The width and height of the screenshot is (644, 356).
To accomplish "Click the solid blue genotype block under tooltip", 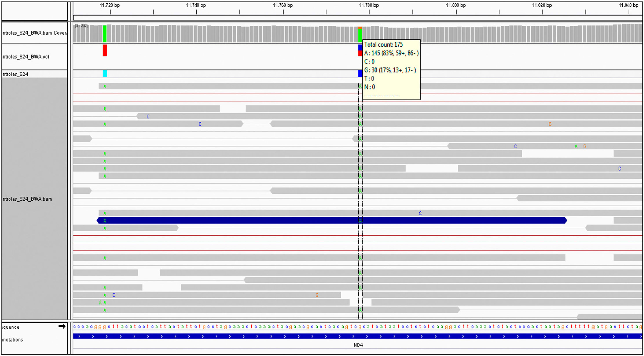I will (x=360, y=73).
